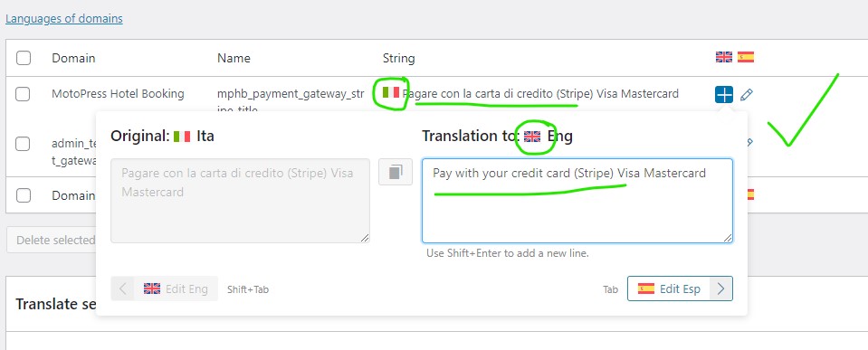Click into the English translation text area
The width and height of the screenshot is (868, 350).
(577, 201)
